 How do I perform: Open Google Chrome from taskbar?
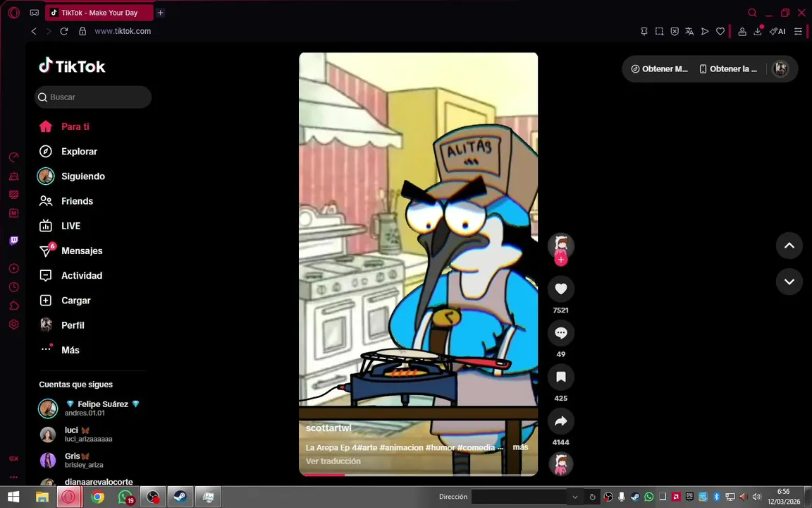(x=97, y=497)
